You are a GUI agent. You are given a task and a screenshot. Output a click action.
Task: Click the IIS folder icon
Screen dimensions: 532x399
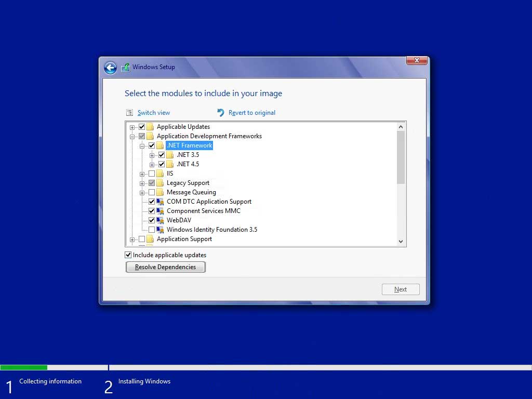[160, 174]
